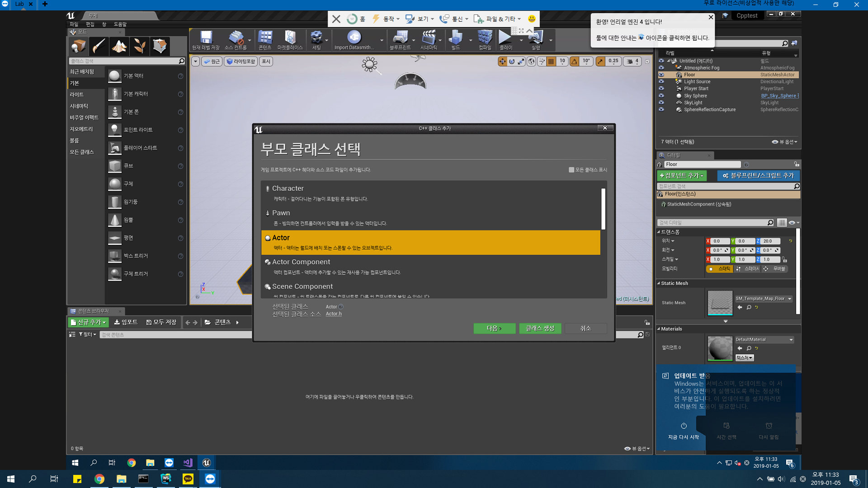Screen dimensions: 868x488
Task: Open the Help menu
Action: point(120,24)
